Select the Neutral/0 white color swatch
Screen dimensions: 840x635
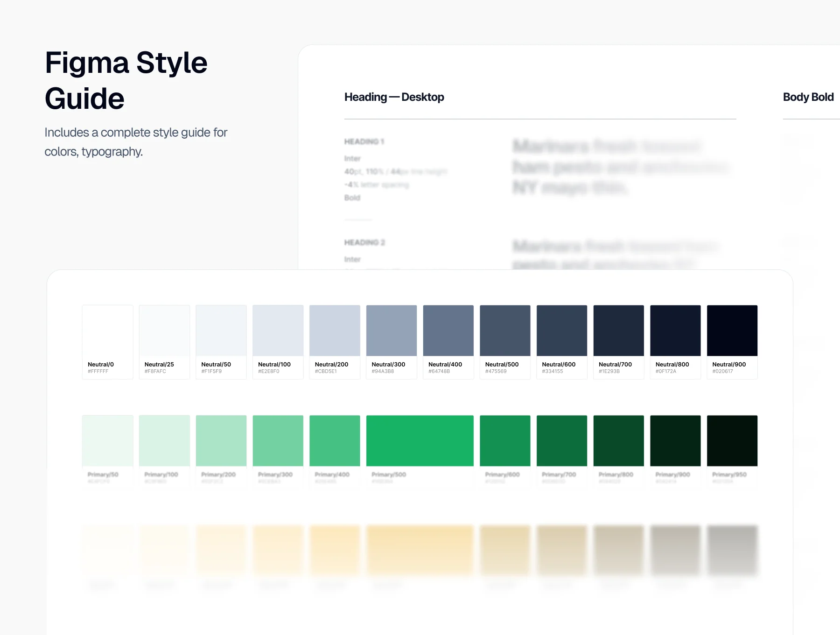[x=108, y=331]
